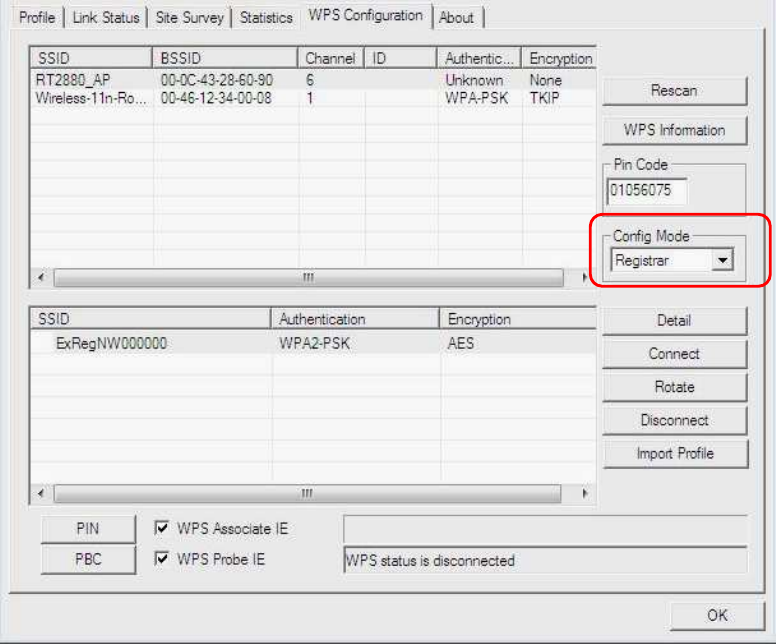This screenshot has width=776, height=644.
Task: Go to the Site Survey tab
Action: coord(190,18)
